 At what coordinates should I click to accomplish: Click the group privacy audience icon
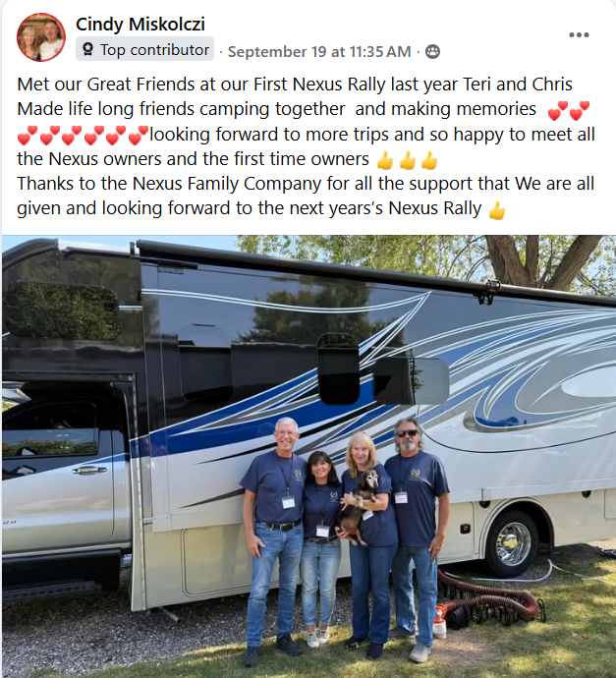click(432, 52)
